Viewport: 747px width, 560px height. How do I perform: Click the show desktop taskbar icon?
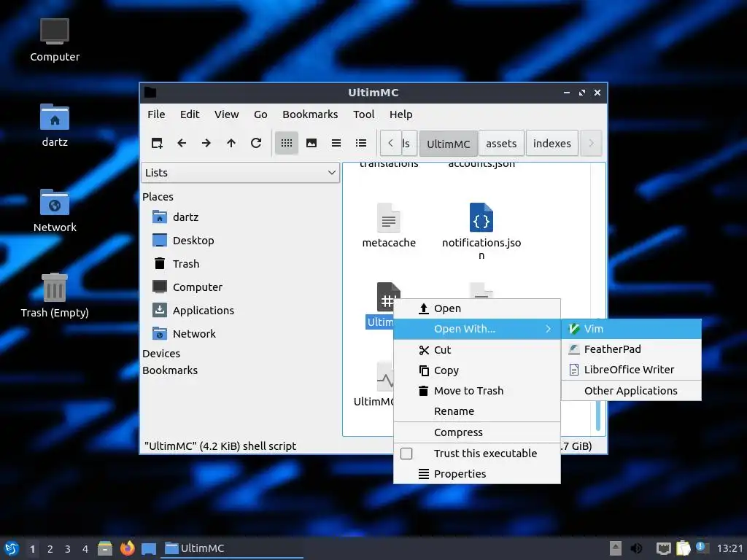pos(149,549)
